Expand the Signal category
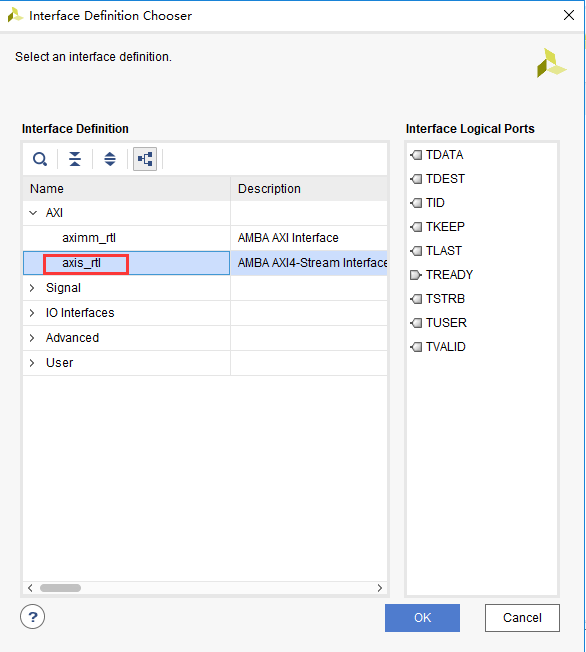The image size is (586, 652). pyautogui.click(x=32, y=288)
